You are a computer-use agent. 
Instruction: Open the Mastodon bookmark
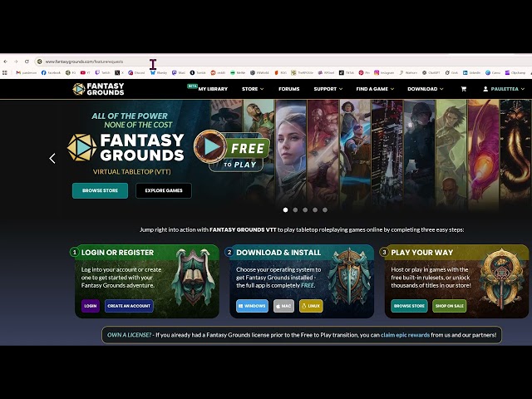tap(179, 72)
